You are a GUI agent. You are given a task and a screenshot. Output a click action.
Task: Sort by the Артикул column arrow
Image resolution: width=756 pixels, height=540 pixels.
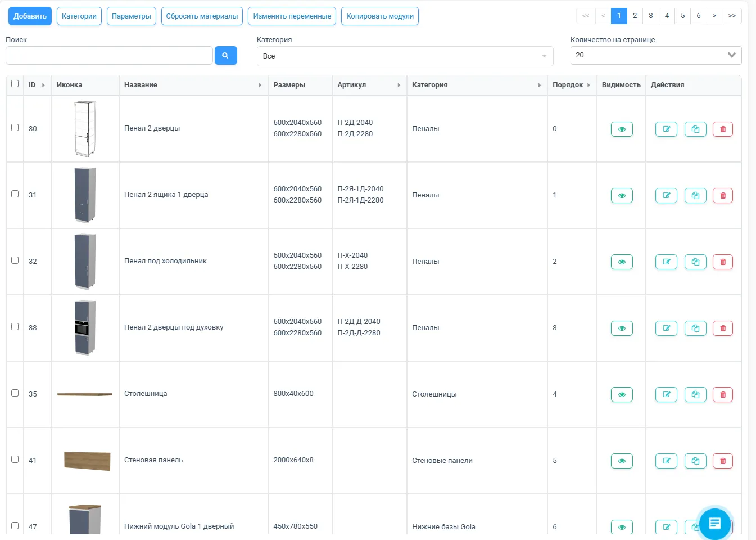click(399, 85)
